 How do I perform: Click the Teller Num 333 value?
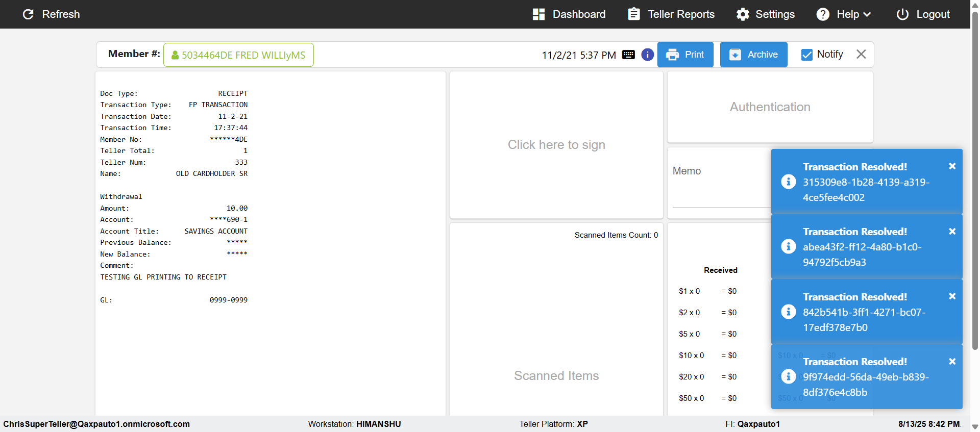coord(241,162)
